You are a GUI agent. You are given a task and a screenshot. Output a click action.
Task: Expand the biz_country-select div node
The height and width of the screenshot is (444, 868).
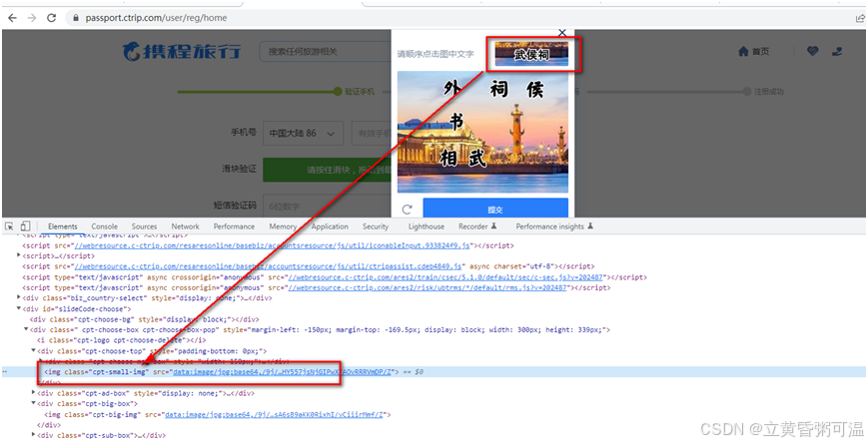click(x=19, y=298)
